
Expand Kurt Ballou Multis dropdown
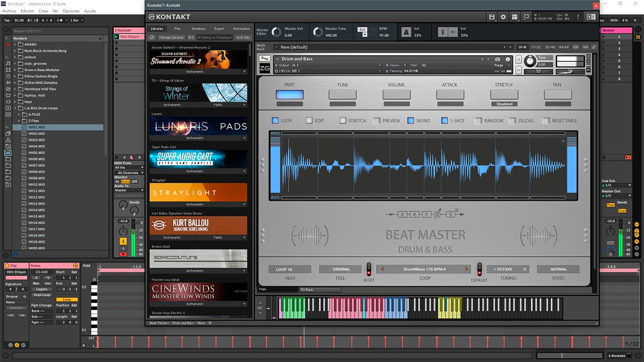[244, 238]
